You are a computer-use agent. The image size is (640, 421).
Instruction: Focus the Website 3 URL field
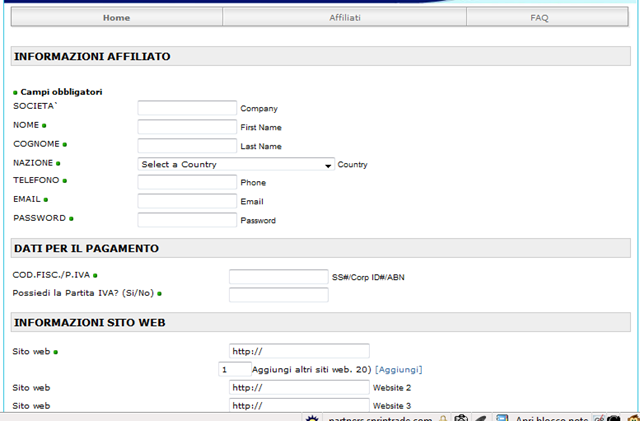point(299,405)
